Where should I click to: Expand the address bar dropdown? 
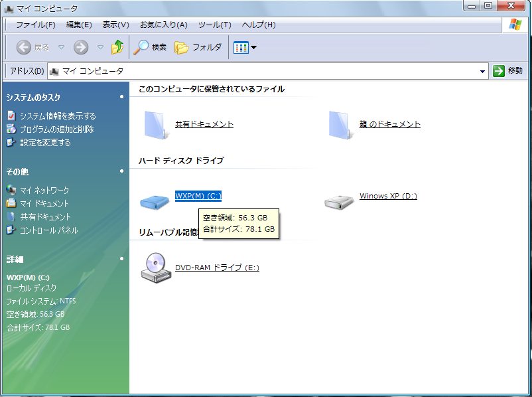482,71
